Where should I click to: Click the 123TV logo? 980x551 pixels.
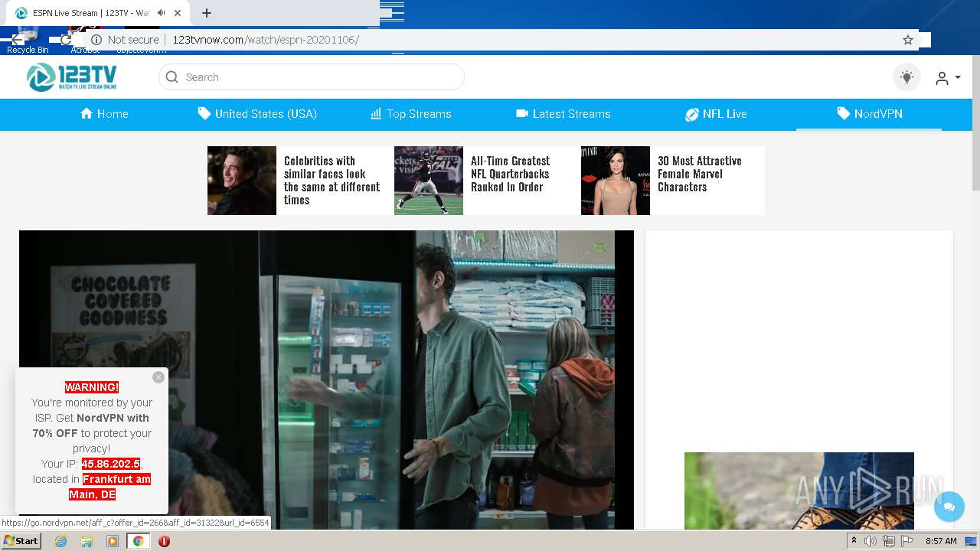pyautogui.click(x=72, y=77)
